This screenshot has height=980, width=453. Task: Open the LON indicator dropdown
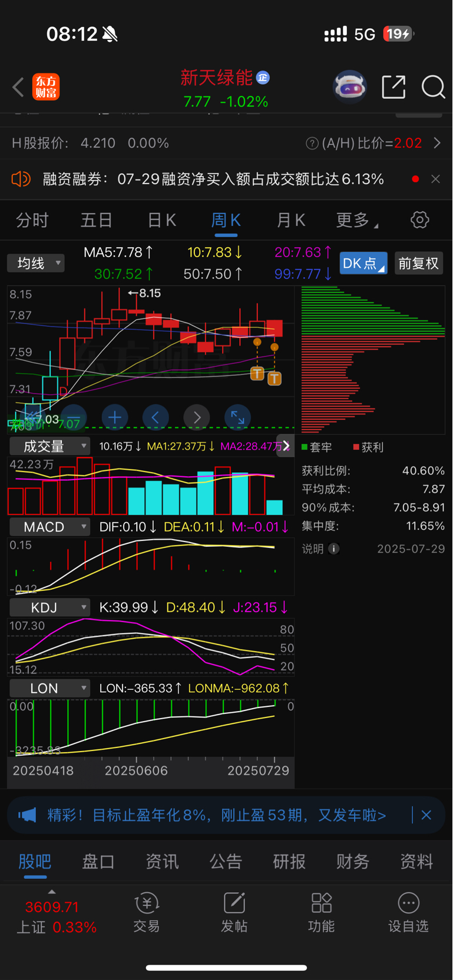[50, 688]
